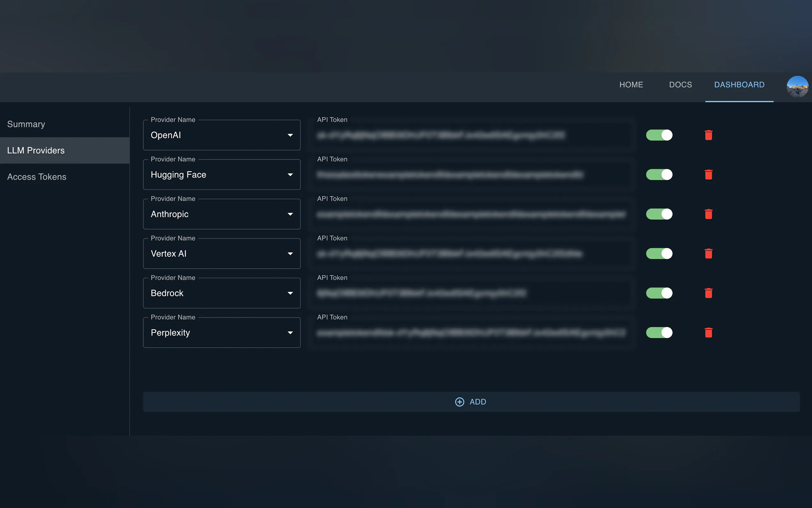Open the DOCS tab

point(680,85)
